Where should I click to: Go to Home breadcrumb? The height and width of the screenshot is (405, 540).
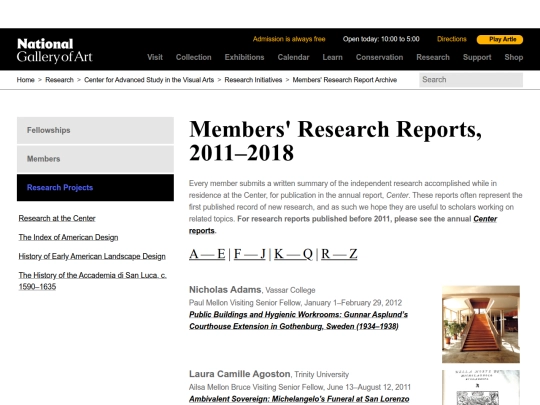tap(25, 80)
